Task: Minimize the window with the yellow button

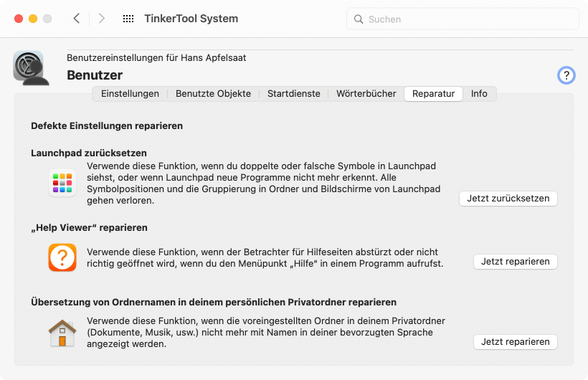Action: [x=33, y=19]
